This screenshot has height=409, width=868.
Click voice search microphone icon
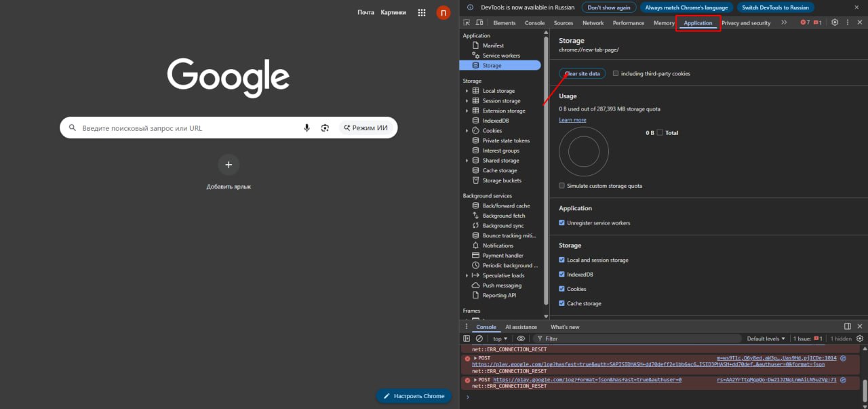click(x=307, y=128)
